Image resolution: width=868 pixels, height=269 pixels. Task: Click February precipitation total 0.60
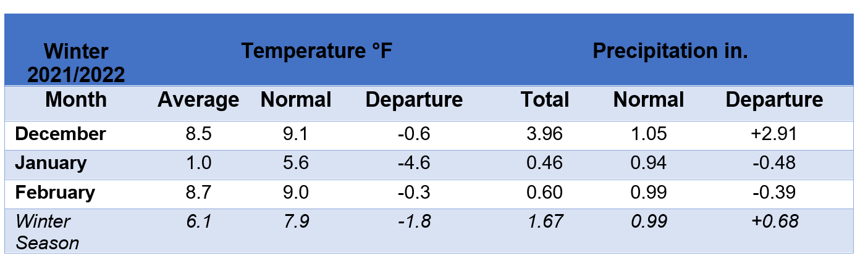(545, 192)
